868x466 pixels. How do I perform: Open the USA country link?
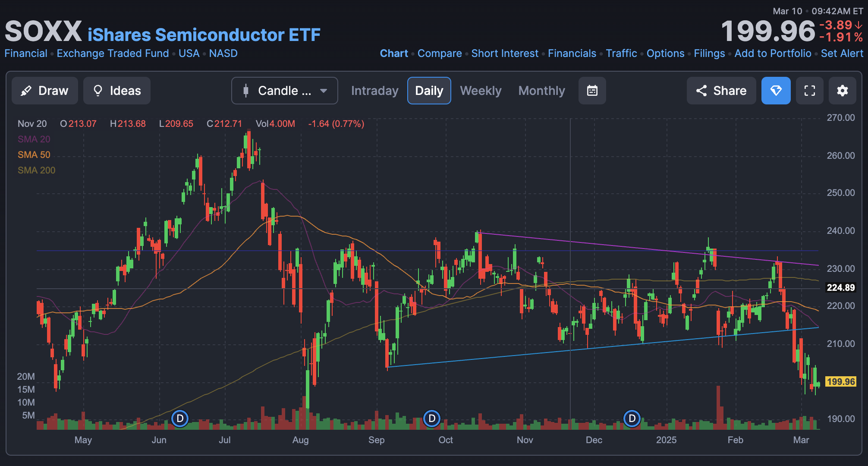189,53
